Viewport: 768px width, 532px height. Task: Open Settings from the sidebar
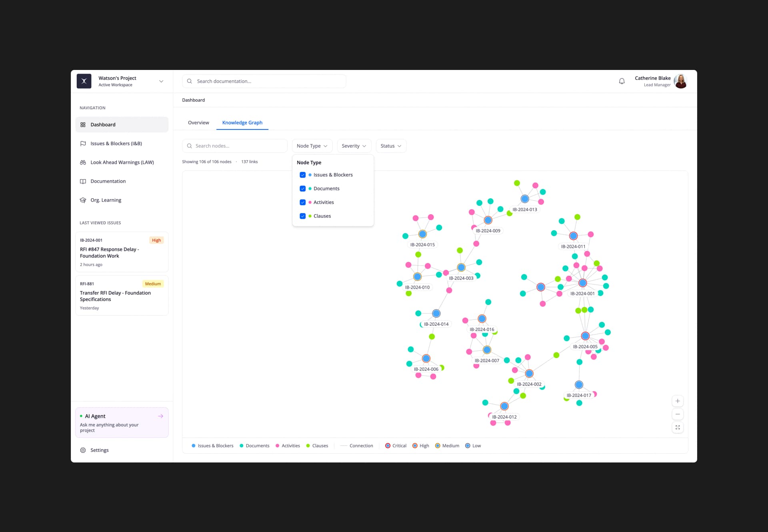point(122,450)
